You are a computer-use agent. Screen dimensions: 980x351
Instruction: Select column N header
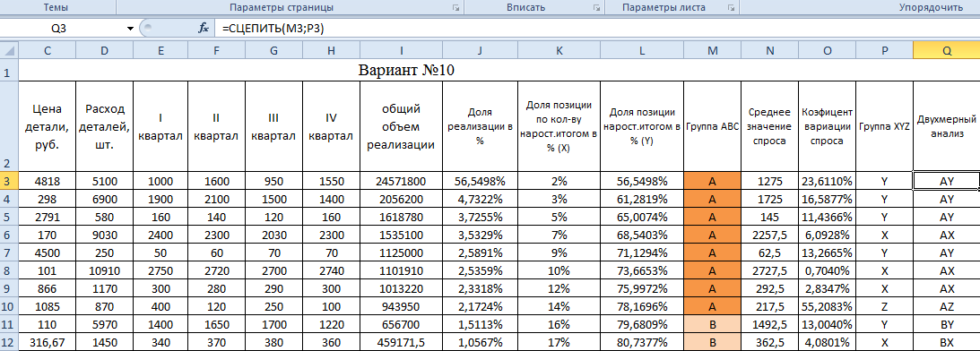[x=769, y=51]
